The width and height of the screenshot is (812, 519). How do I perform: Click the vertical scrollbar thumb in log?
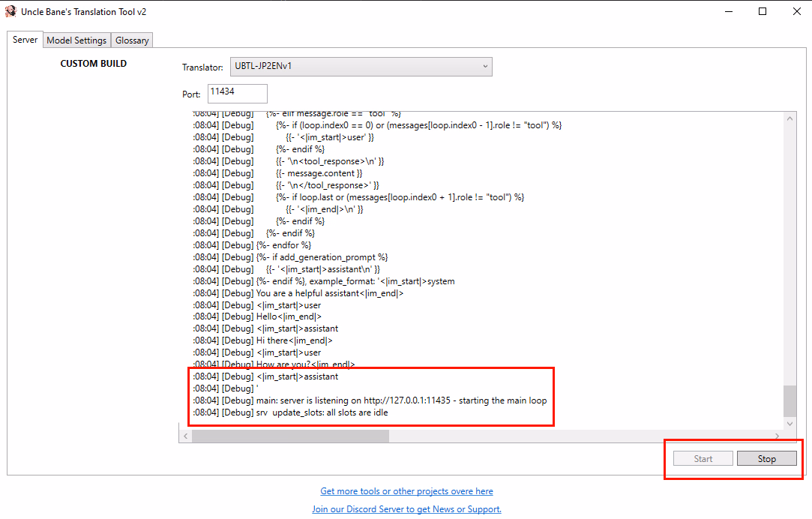pos(790,401)
